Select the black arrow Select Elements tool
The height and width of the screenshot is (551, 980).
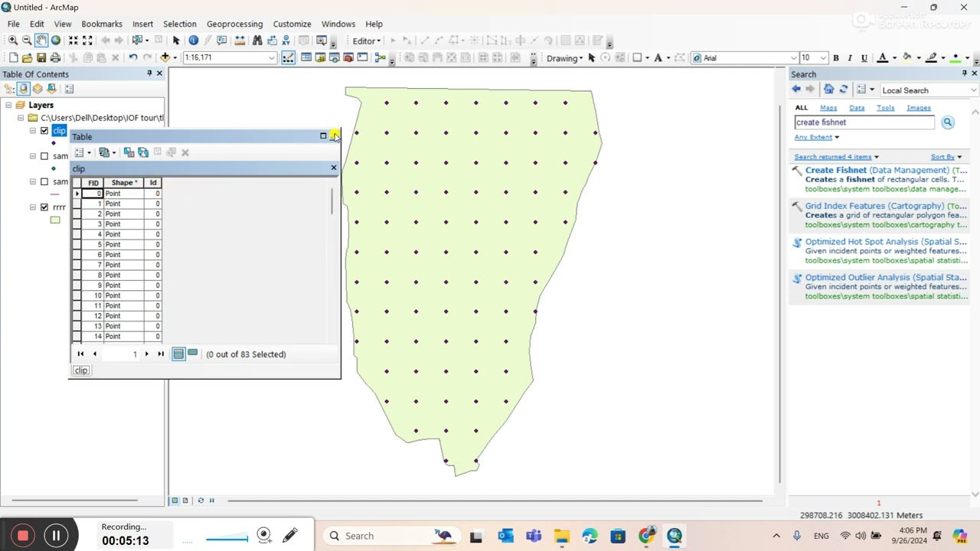177,41
